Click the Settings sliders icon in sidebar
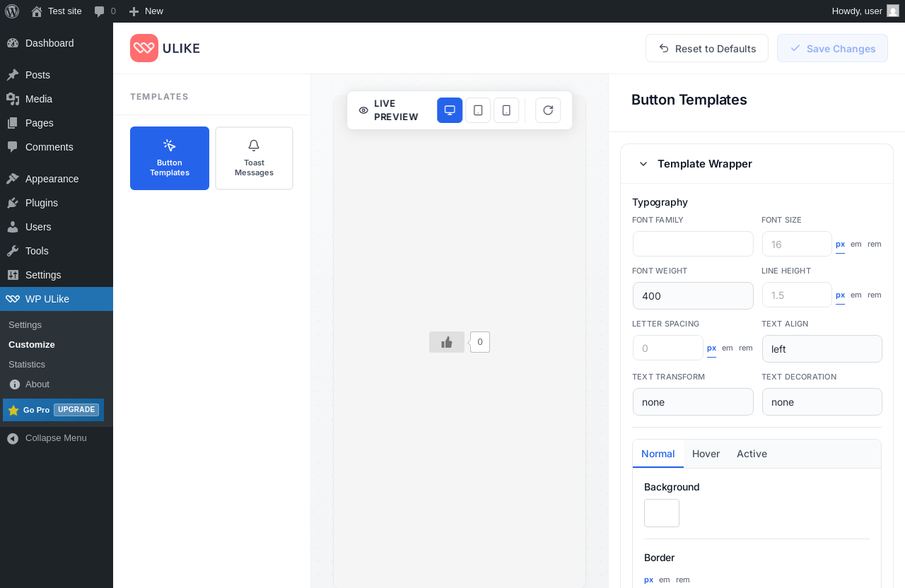 tap(13, 275)
